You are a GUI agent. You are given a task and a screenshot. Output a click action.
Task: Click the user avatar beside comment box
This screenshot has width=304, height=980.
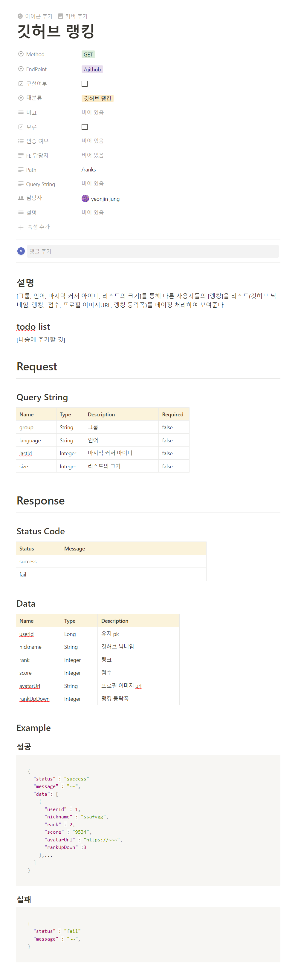click(x=21, y=251)
